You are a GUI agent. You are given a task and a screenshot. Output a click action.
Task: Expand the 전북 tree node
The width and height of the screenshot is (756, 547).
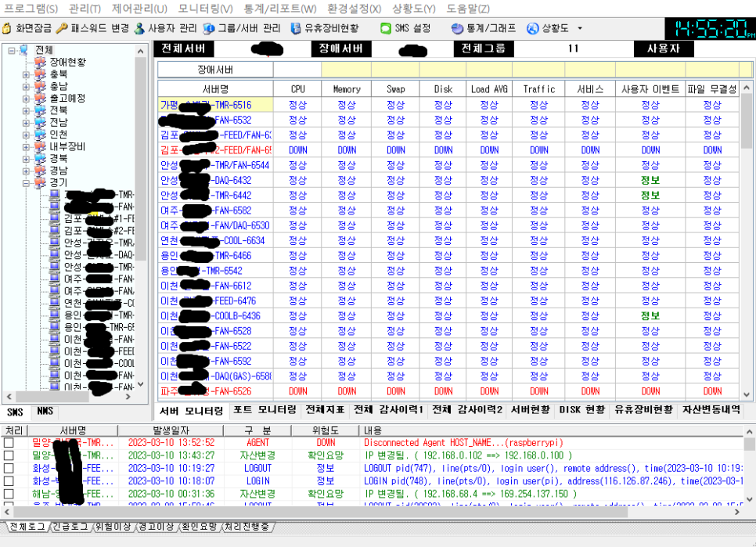click(x=26, y=111)
